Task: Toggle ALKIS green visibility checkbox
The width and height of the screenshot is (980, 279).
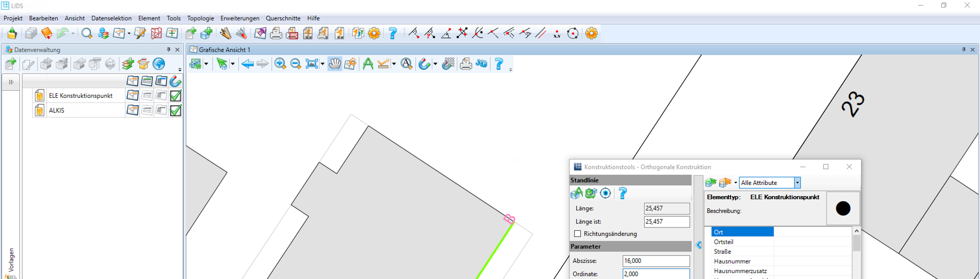Action: point(175,110)
